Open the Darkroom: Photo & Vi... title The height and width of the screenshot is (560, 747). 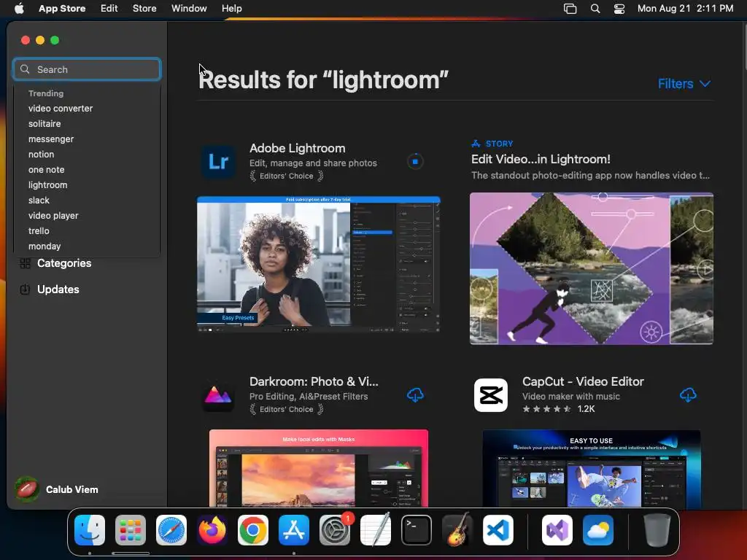pos(314,381)
